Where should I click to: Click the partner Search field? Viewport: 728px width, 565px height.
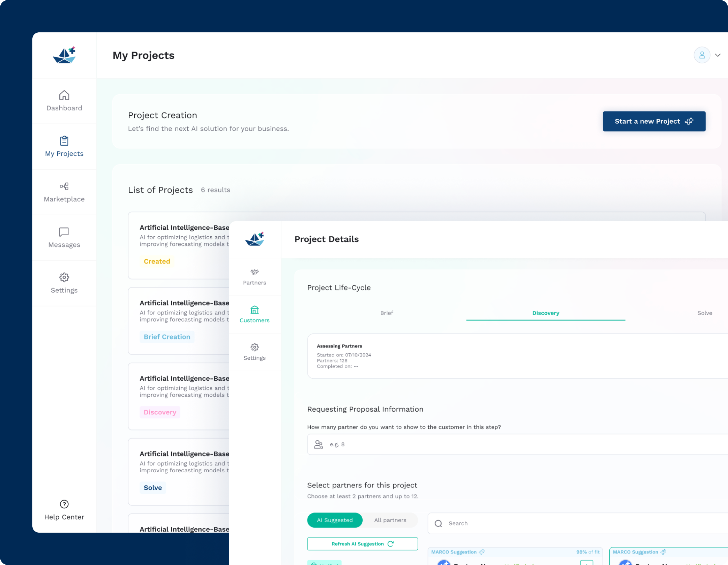[578, 524]
